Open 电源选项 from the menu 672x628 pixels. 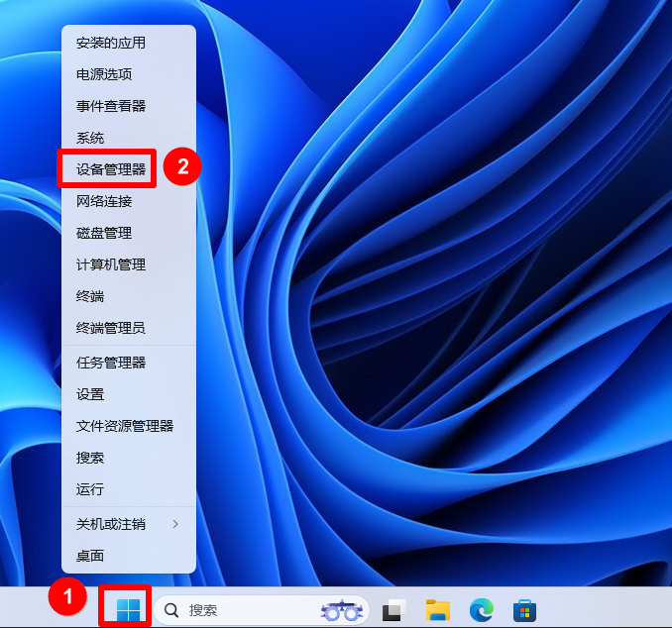129,74
